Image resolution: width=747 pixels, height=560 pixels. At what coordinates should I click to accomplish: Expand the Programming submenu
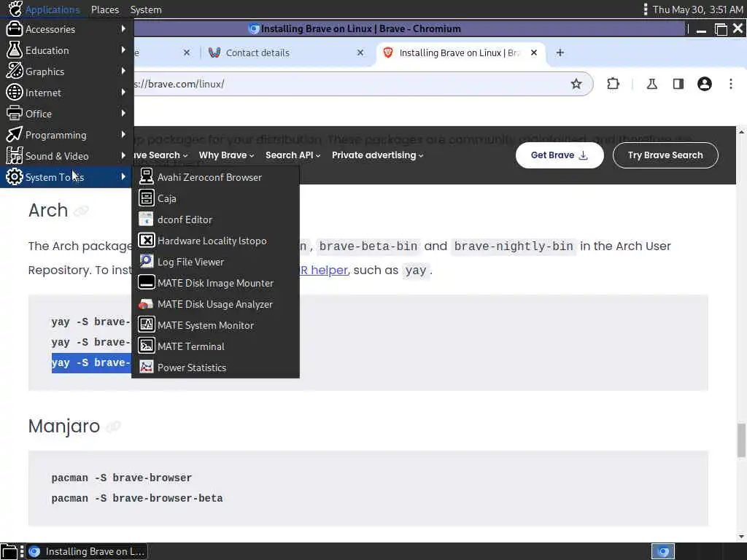click(66, 135)
